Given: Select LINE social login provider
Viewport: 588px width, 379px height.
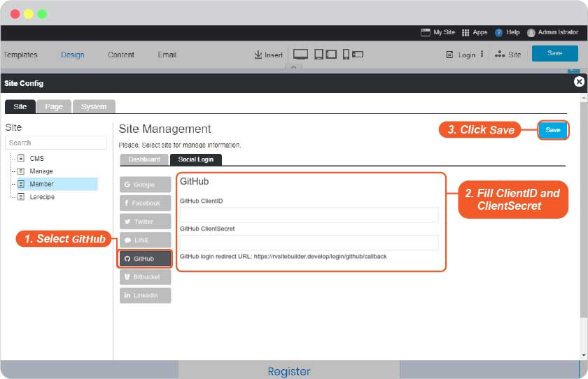Looking at the screenshot, I should point(145,240).
